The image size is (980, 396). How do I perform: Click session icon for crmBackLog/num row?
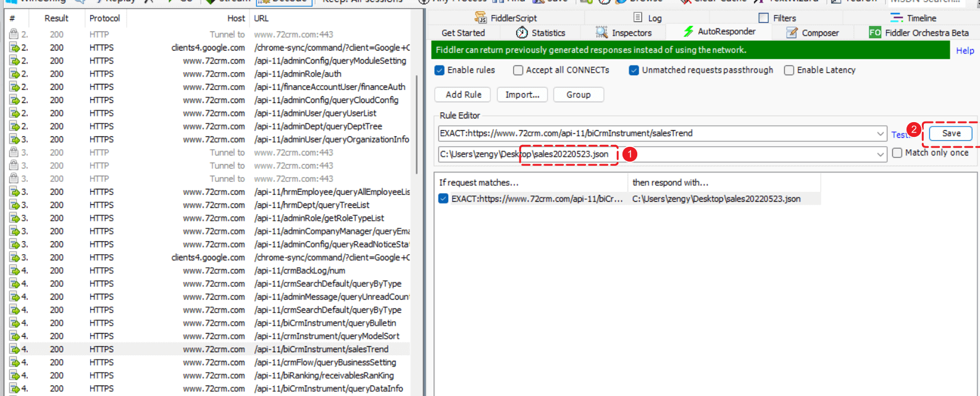pos(14,270)
